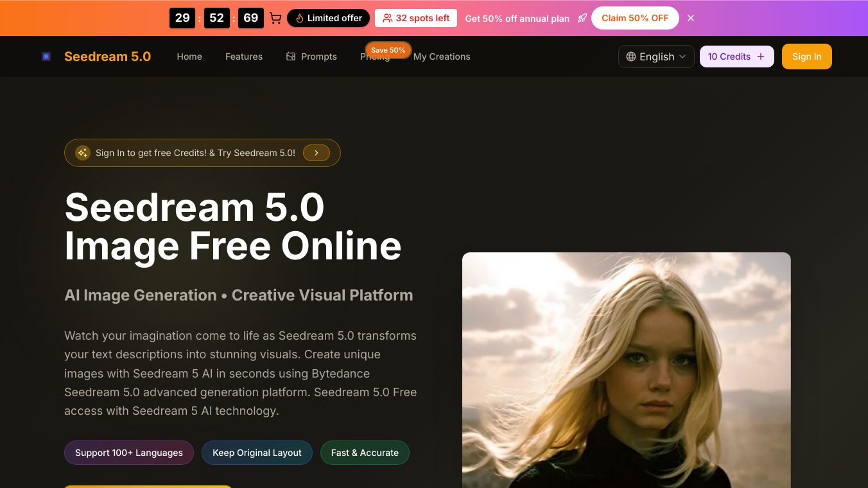Click Claim 50% OFF button
868x488 pixels.
pos(635,18)
